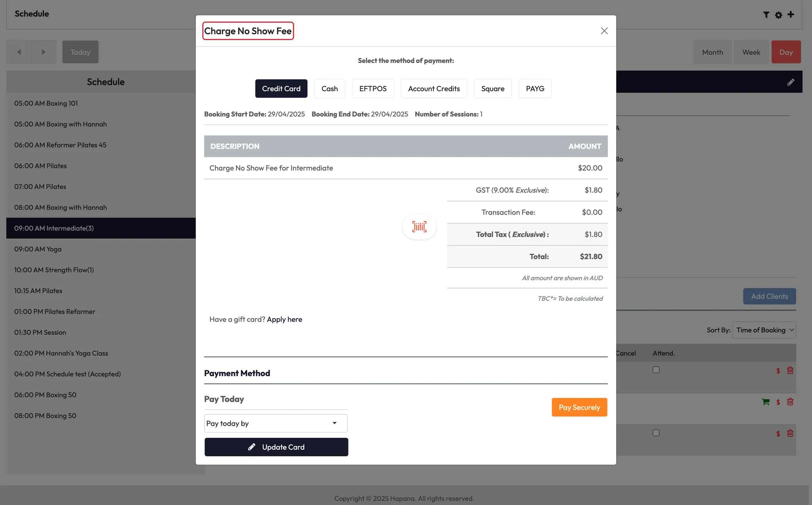Select 10:00 AM Strength Flow class
Image resolution: width=812 pixels, height=505 pixels.
[54, 270]
